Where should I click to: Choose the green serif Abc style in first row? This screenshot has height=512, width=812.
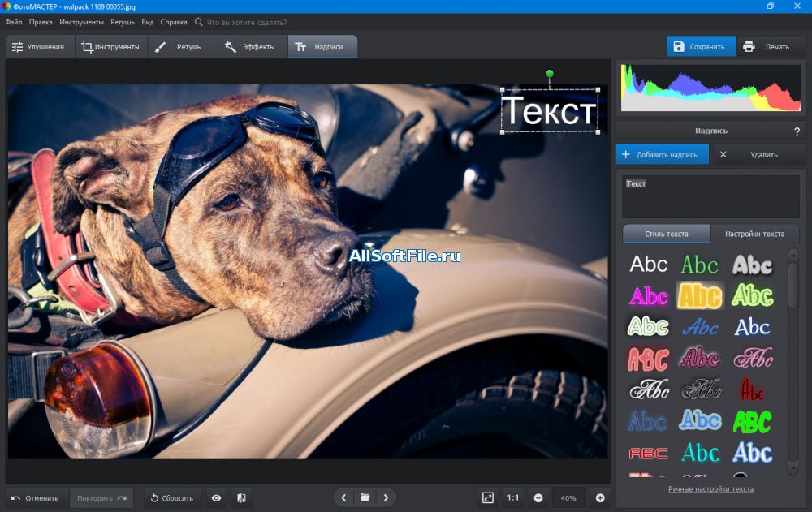point(700,265)
